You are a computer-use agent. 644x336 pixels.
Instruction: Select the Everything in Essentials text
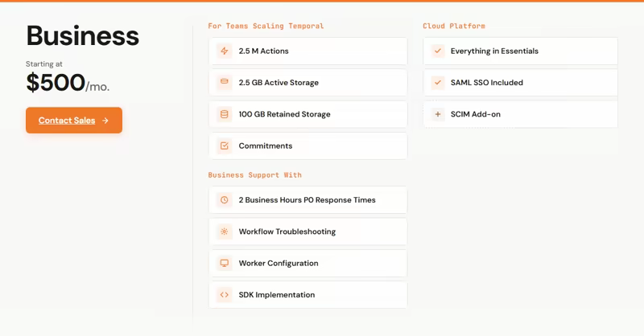click(x=494, y=51)
